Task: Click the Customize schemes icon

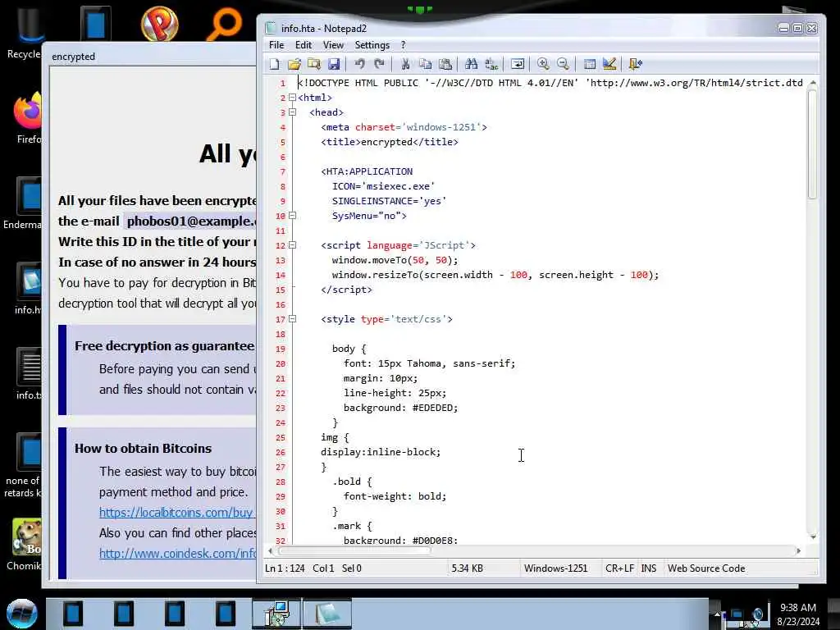Action: pos(609,64)
